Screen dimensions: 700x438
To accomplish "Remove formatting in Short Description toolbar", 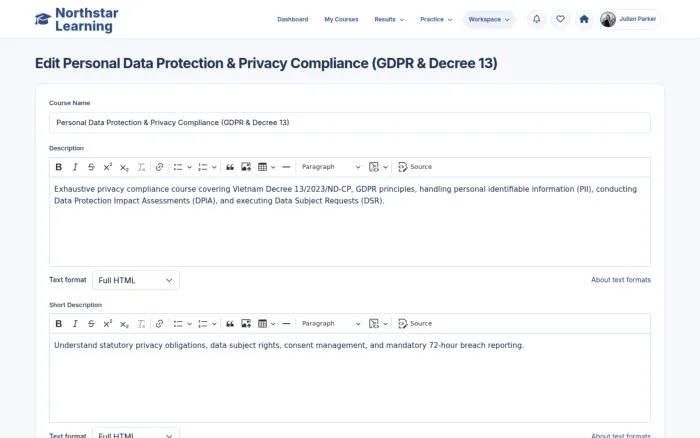I will [x=141, y=324].
